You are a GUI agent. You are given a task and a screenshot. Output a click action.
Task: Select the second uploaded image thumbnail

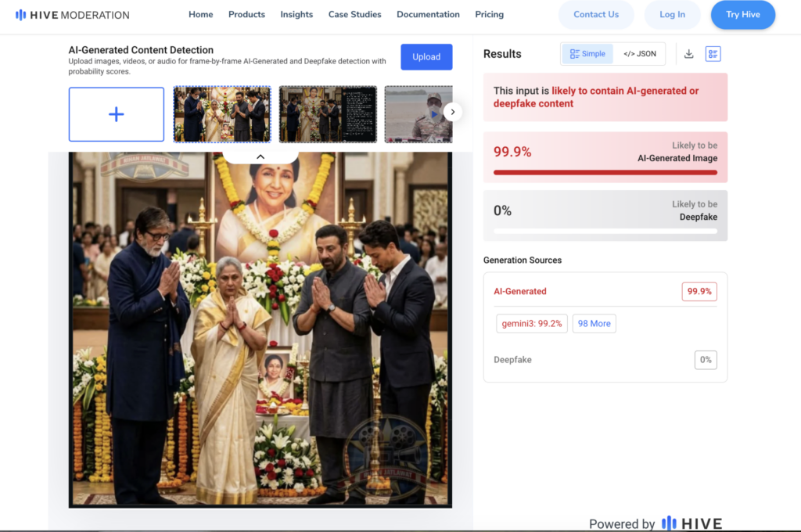(328, 114)
